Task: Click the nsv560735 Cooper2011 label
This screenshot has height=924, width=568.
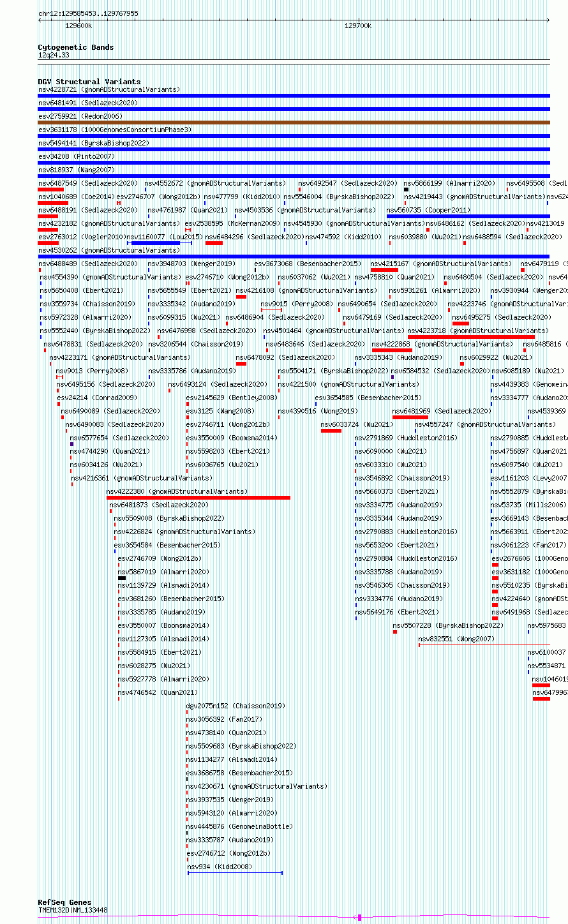Action: click(x=428, y=210)
